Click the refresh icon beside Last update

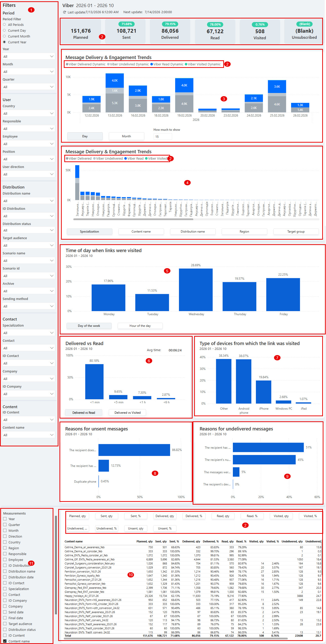[65, 12]
